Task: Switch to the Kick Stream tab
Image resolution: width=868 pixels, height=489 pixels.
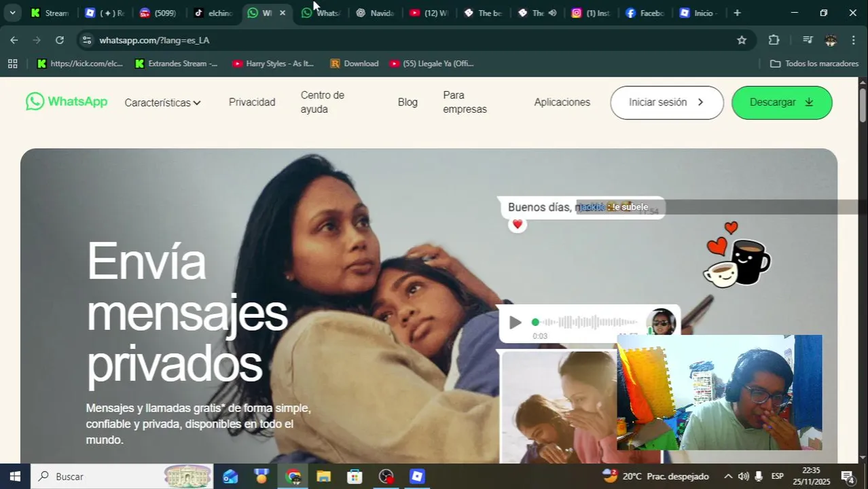Action: [50, 13]
